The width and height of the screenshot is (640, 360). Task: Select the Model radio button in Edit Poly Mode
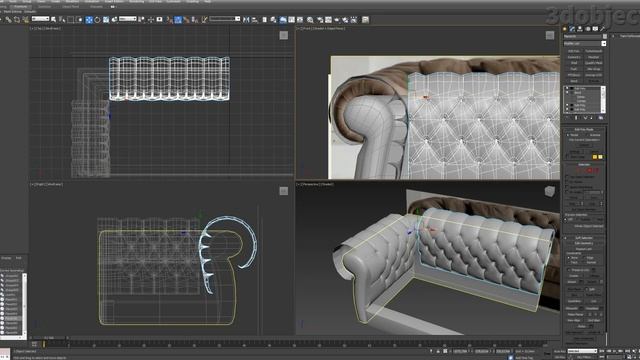click(x=568, y=135)
